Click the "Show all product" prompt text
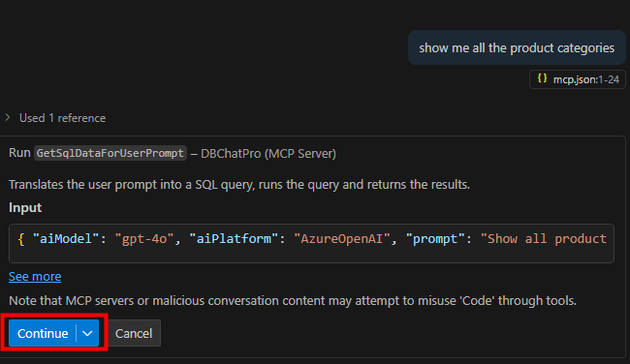Screen dimensions: 630x364 pyautogui.click(x=544, y=239)
